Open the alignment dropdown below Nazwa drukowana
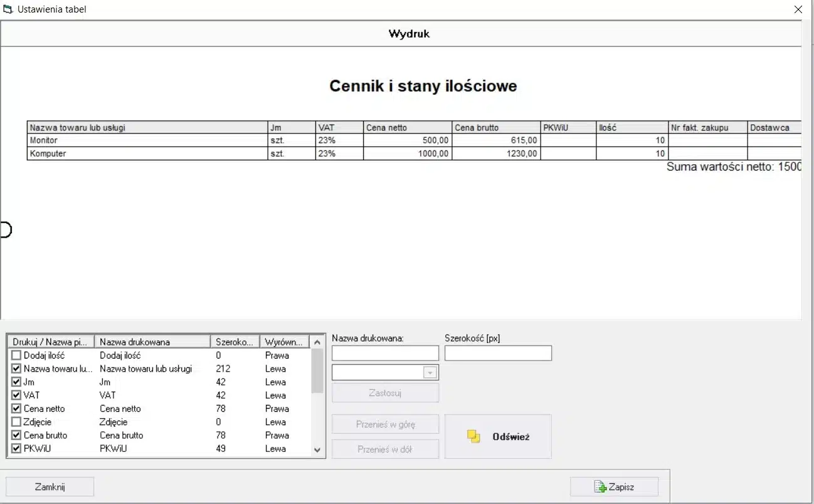 click(x=430, y=373)
